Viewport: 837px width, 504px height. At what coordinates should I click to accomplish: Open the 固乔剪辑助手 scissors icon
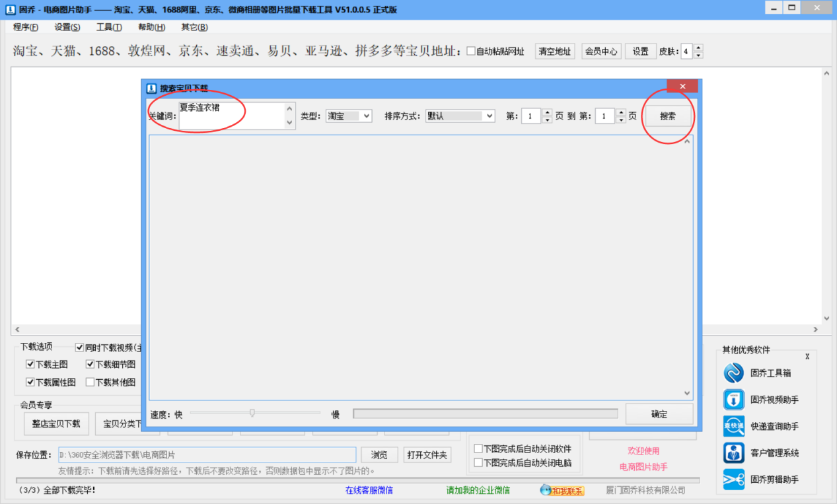click(x=733, y=479)
